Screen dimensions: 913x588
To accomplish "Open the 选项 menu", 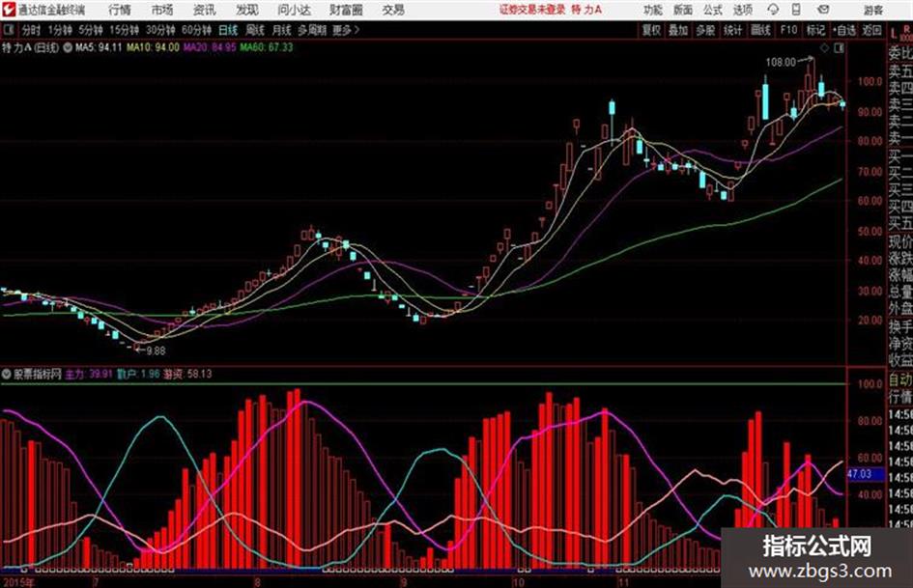I will click(743, 10).
